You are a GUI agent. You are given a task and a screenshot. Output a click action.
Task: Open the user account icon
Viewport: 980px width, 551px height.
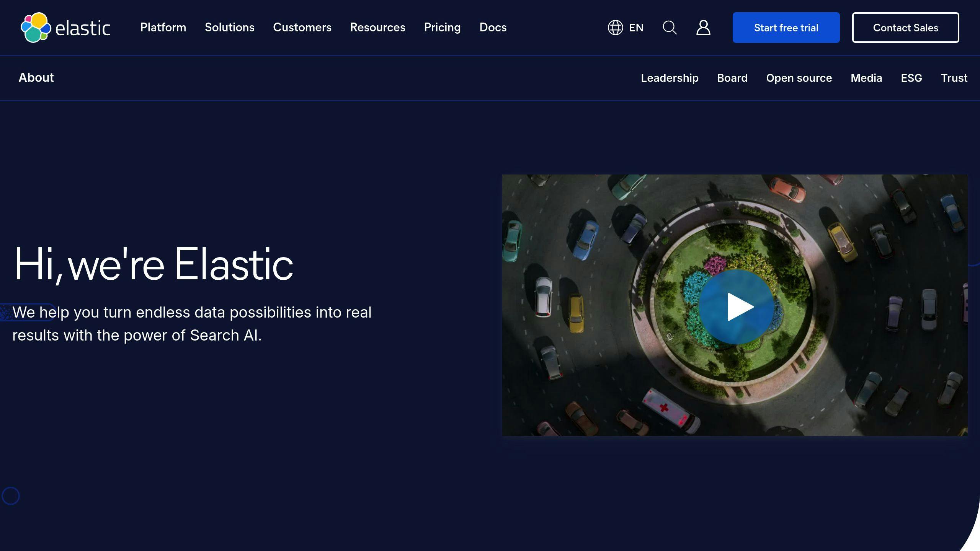pos(703,28)
